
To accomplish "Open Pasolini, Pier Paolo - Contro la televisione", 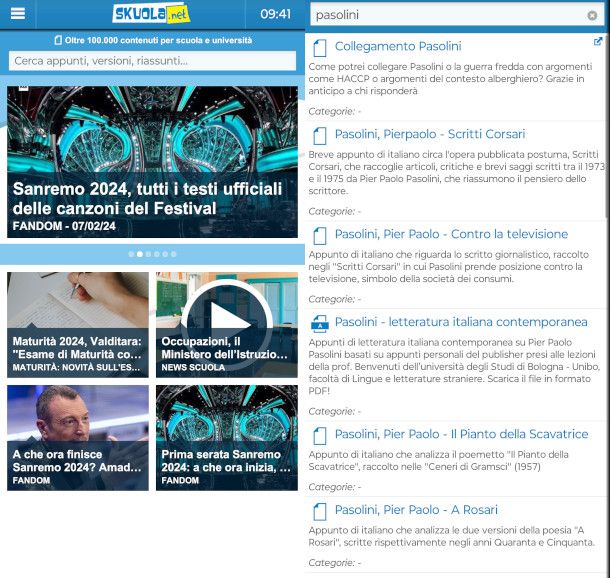I will pyautogui.click(x=451, y=234).
